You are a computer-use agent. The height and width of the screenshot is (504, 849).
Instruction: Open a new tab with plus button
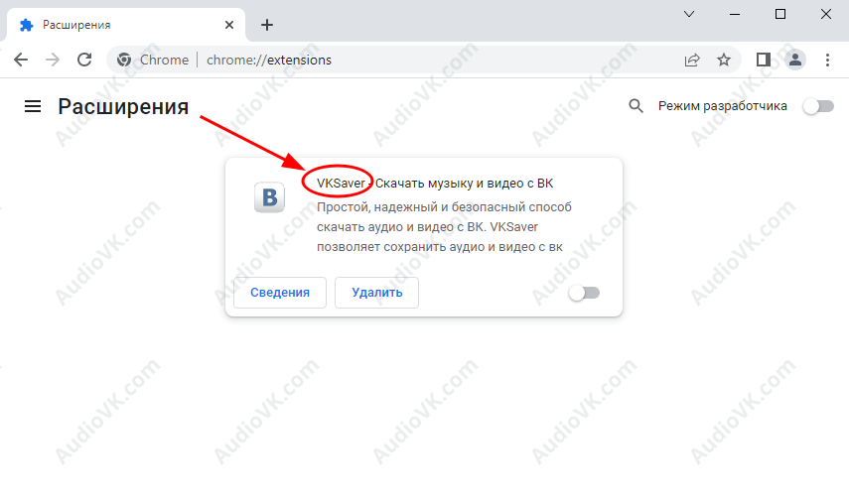(267, 25)
